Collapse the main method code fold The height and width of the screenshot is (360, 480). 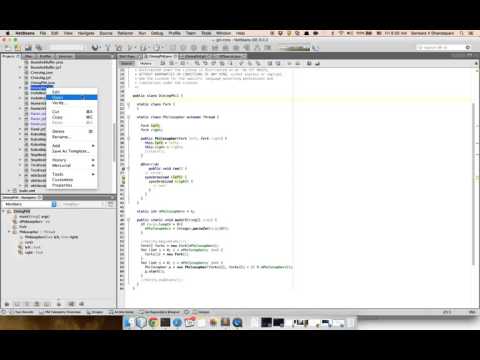coord(128,220)
